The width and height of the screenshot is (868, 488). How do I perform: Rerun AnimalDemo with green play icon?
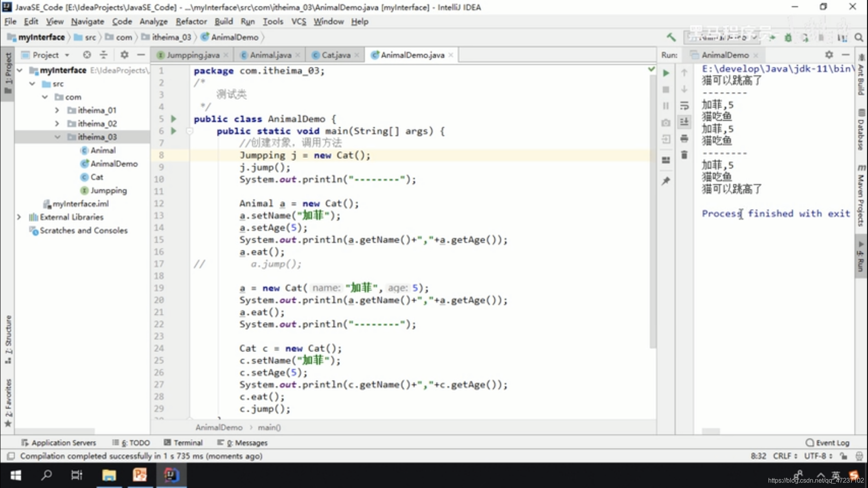tap(666, 73)
